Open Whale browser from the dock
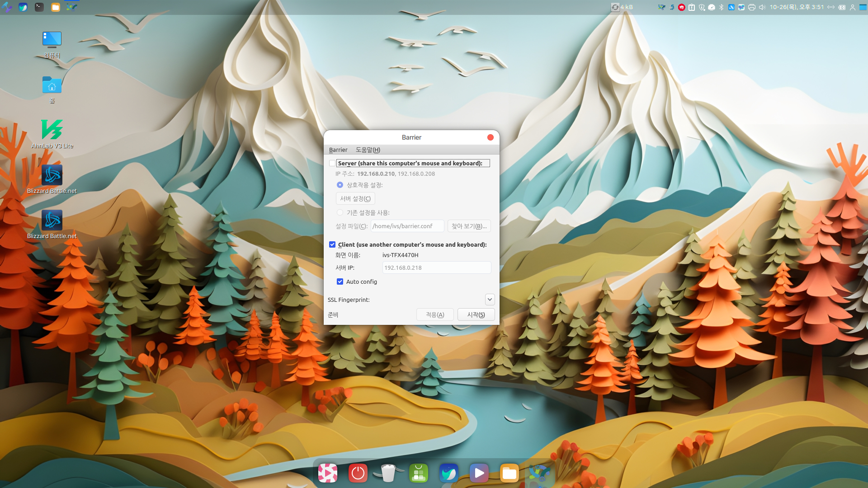The width and height of the screenshot is (868, 488). point(448,473)
